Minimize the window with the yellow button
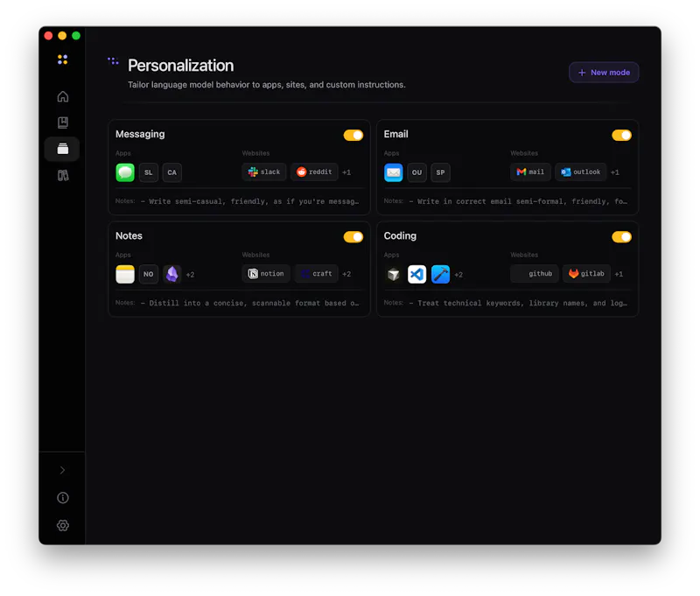The width and height of the screenshot is (700, 596). [62, 36]
